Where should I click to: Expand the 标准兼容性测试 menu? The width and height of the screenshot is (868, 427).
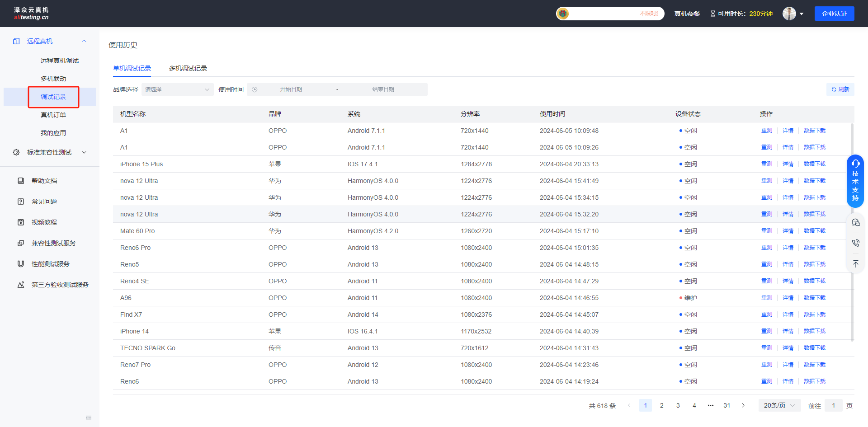click(50, 152)
